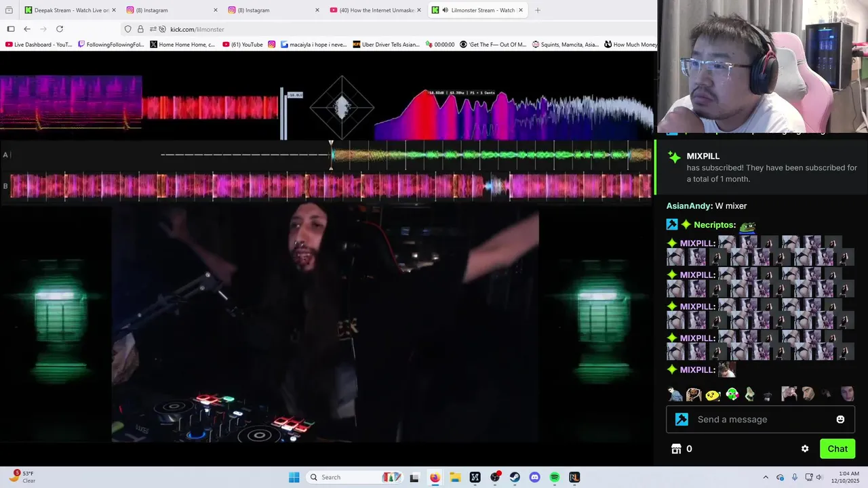This screenshot has width=868, height=488.
Task: Open File Explorer from taskbar
Action: 455,477
